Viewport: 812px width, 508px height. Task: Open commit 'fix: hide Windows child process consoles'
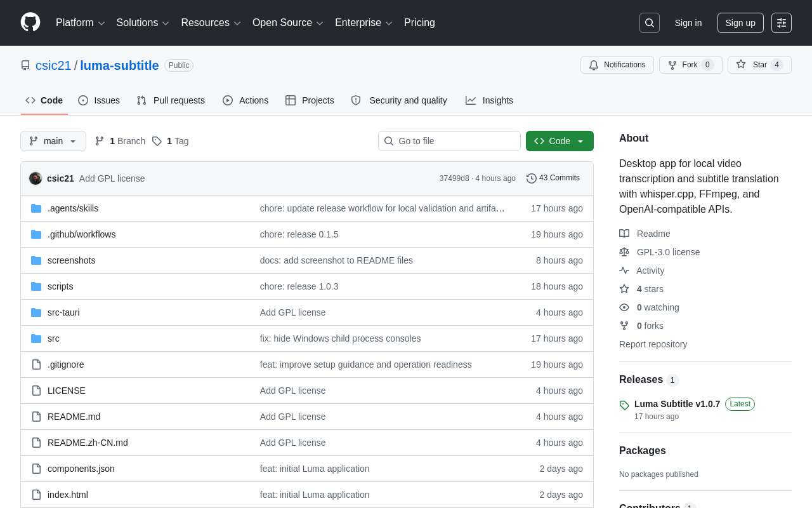click(340, 338)
